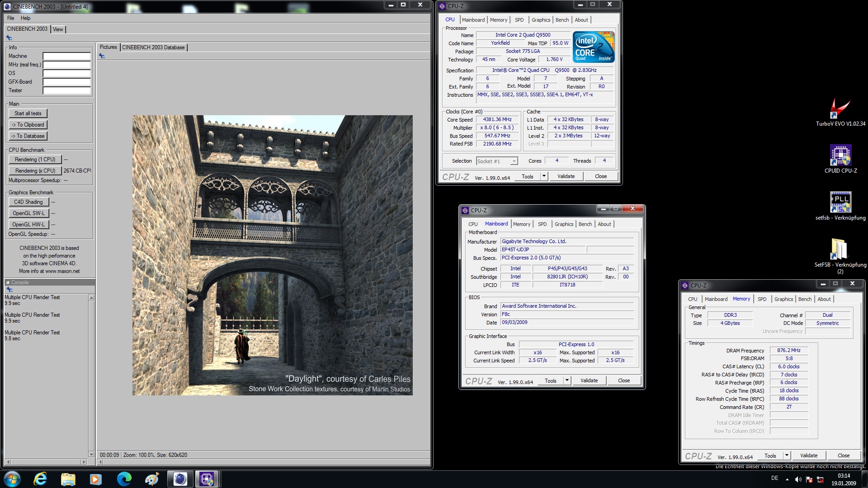Switch to CINEBENCH taskbar button
This screenshot has height=488, width=868.
[180, 479]
